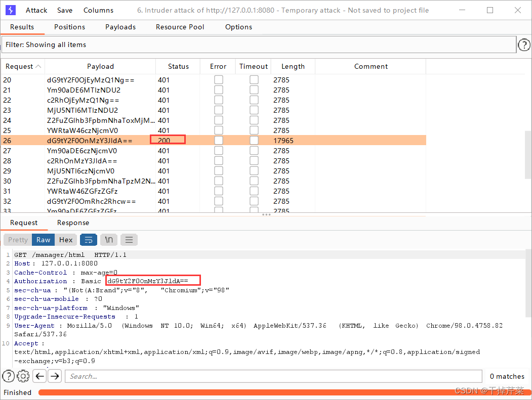Image resolution: width=532 pixels, height=400 pixels.
Task: Click the Authorization header name
Action: coord(40,281)
